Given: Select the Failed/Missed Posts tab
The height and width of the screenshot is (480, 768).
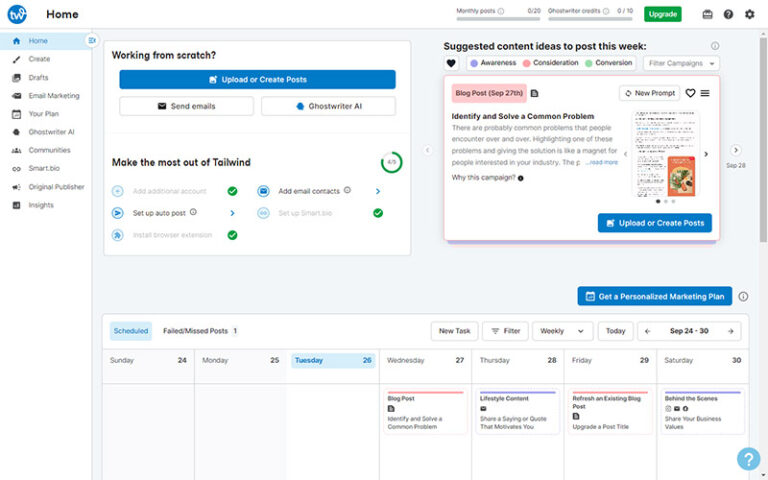Looking at the screenshot, I should coord(200,331).
